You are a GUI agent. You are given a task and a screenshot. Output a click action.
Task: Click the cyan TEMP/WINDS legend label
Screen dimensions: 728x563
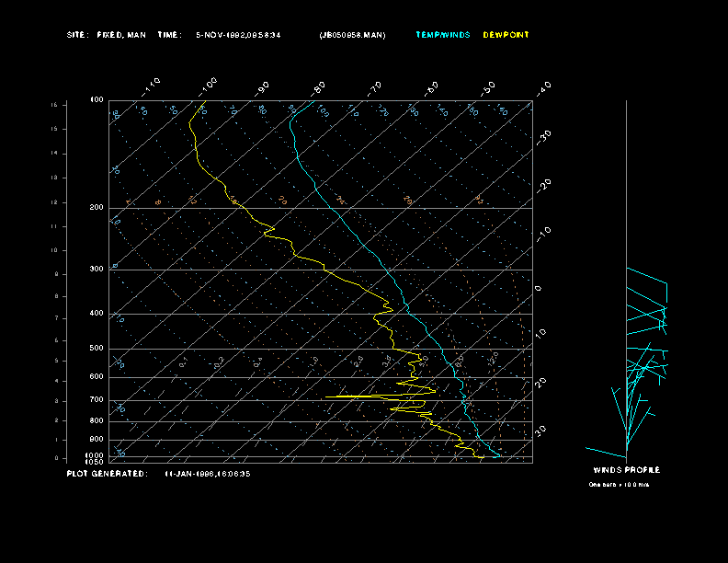coord(442,35)
